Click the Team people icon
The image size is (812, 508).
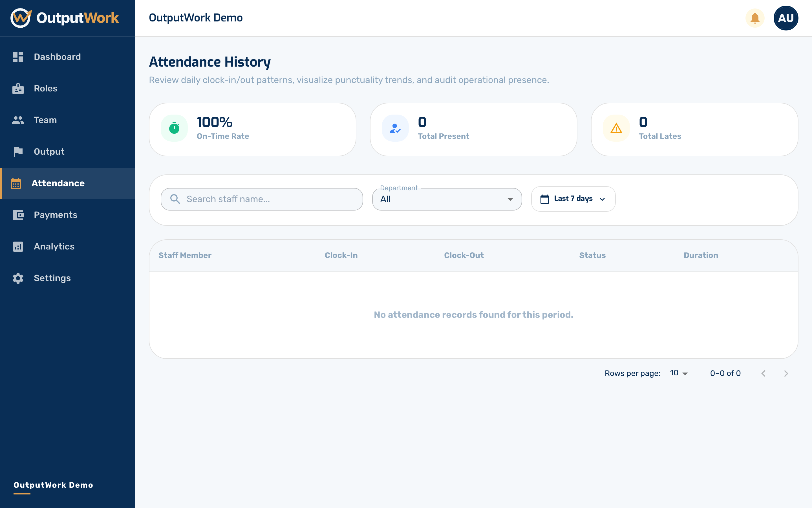tap(18, 120)
